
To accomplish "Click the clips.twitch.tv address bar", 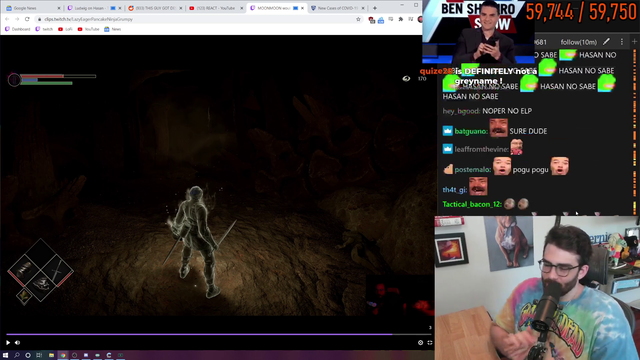I will pos(196,19).
